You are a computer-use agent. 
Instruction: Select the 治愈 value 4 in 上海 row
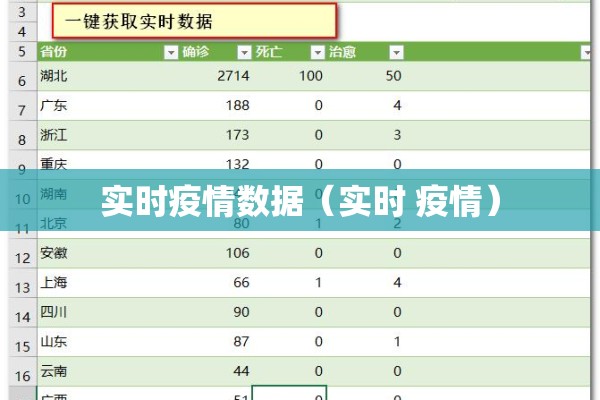click(x=365, y=283)
